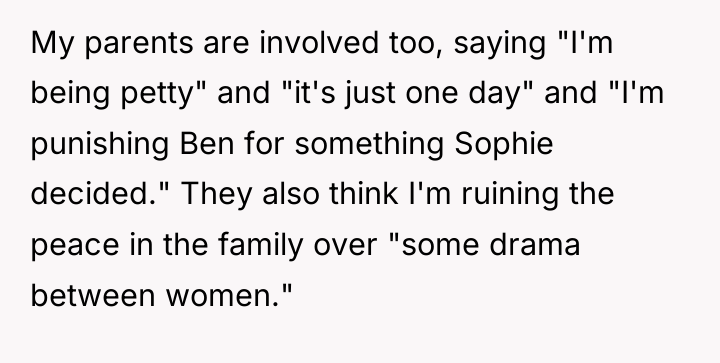Click the word "parents" in the paragraph

tap(139, 44)
